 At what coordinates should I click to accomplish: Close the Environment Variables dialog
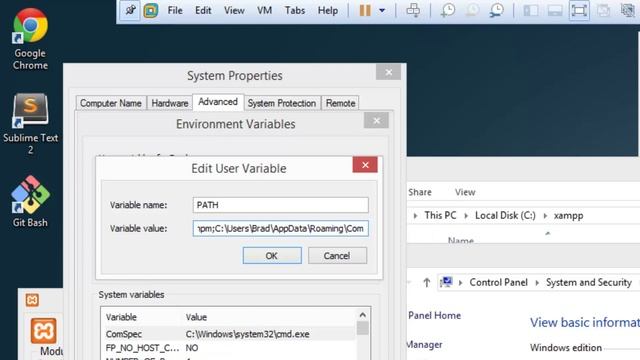376,120
